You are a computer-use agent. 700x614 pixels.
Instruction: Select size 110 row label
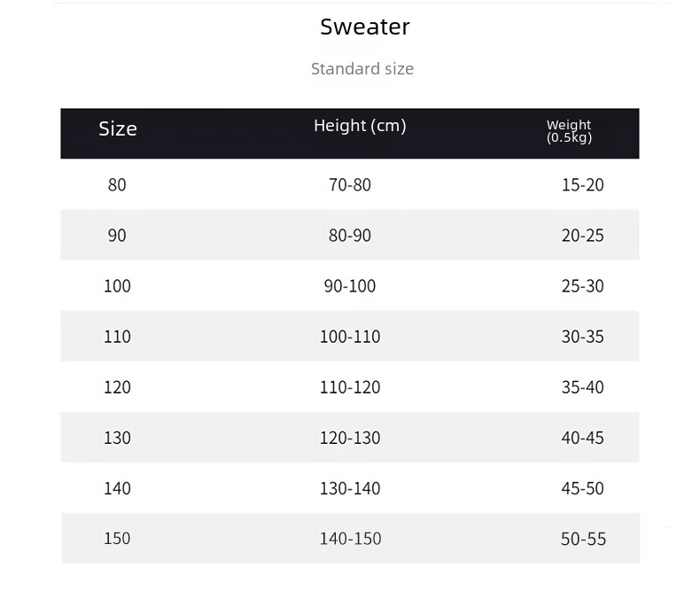tap(117, 337)
